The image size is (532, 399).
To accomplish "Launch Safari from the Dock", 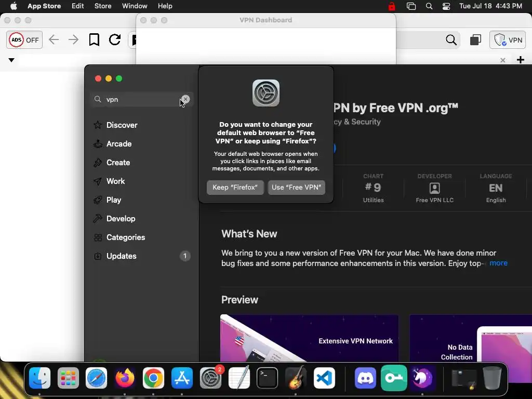I will coord(96,378).
